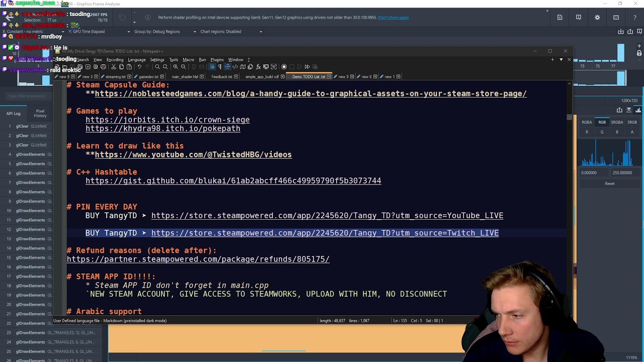Click the plus zoom icon beside bar chart
This screenshot has width=644, height=362.
639,46
